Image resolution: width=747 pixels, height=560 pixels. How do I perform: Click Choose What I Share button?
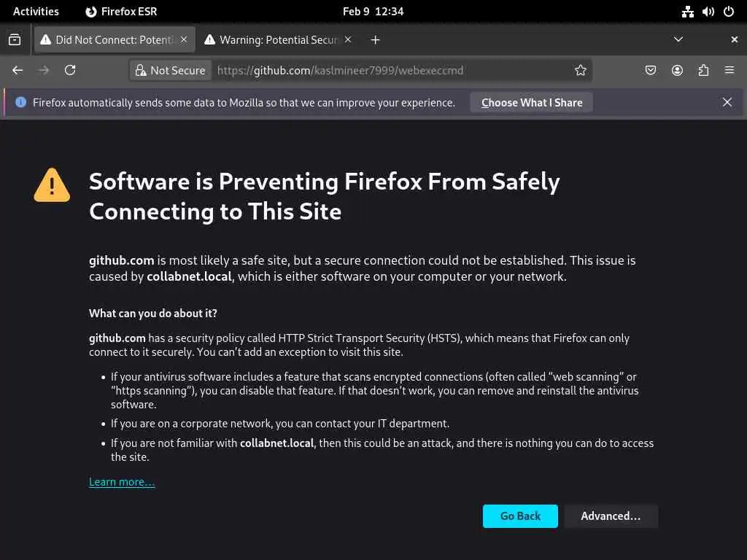(x=532, y=103)
